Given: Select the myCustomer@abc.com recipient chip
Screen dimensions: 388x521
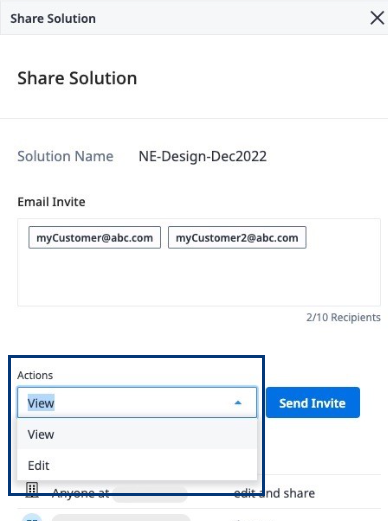Looking at the screenshot, I should coord(94,238).
